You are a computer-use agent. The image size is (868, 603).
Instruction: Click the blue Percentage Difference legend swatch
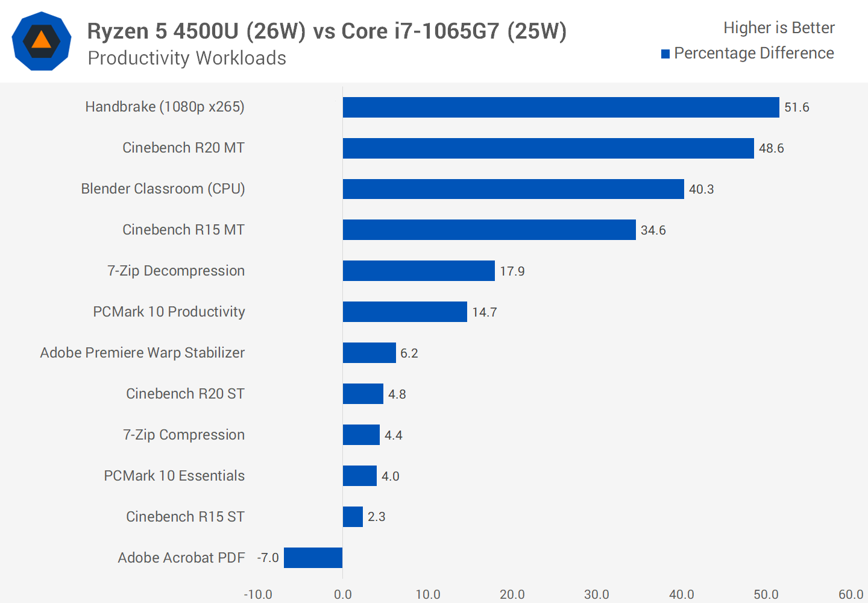pos(665,54)
